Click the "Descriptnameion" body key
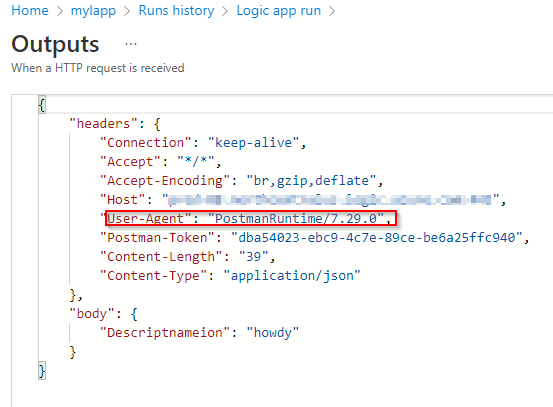The image size is (553, 407). pos(165,333)
